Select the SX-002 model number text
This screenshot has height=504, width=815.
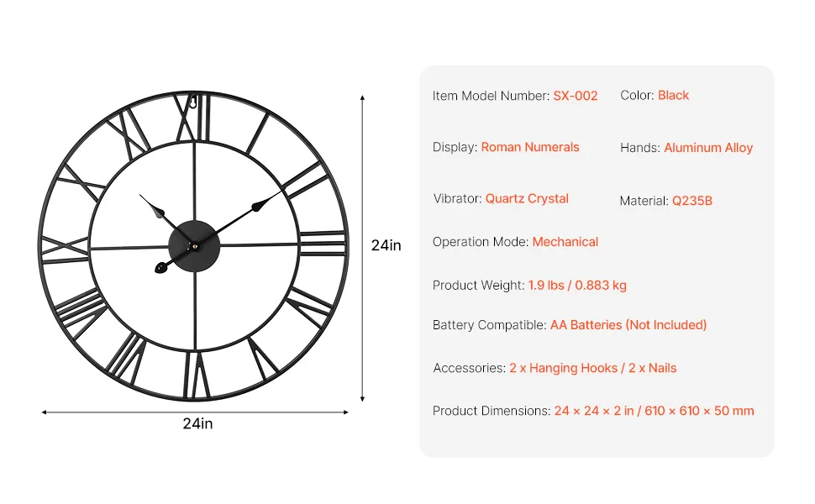(x=576, y=96)
